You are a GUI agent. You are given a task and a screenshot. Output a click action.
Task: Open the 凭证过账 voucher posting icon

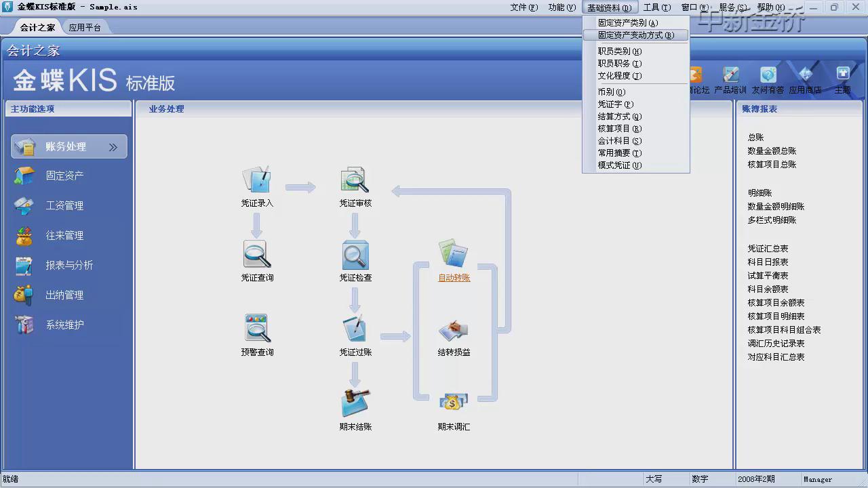click(x=355, y=329)
